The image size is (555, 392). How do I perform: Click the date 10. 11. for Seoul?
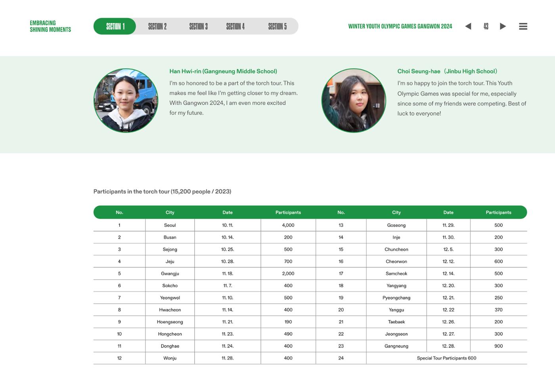[228, 225]
